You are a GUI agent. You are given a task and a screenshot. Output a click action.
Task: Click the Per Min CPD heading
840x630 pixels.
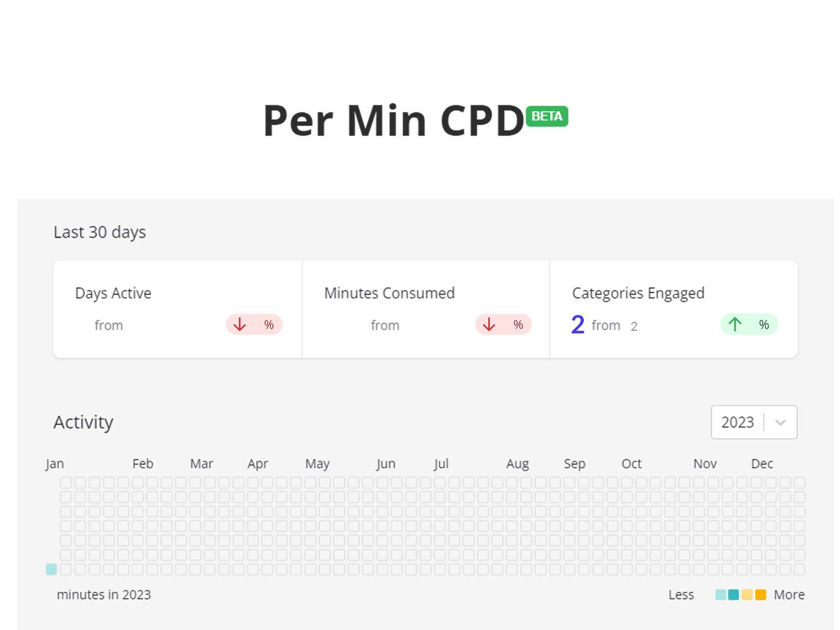pos(394,120)
